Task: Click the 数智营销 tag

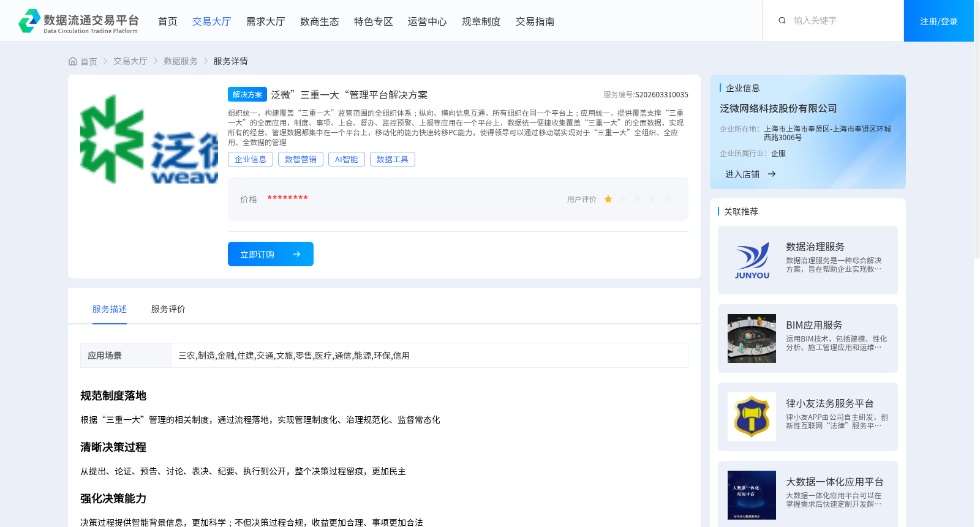Action: pyautogui.click(x=301, y=159)
